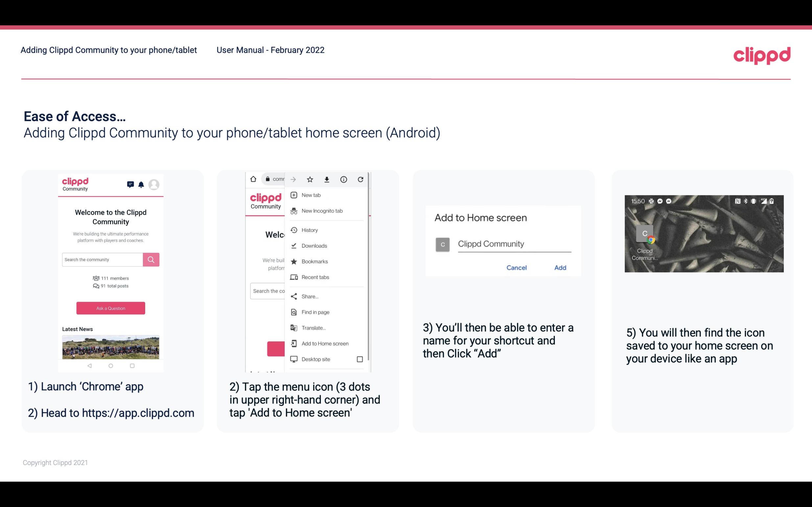This screenshot has width=812, height=507.
Task: Toggle the Translate option in menu
Action: click(x=314, y=327)
